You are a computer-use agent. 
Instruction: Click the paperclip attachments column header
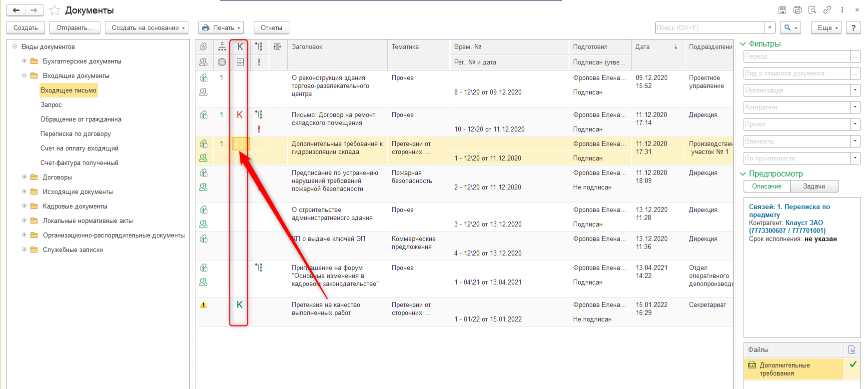(203, 46)
